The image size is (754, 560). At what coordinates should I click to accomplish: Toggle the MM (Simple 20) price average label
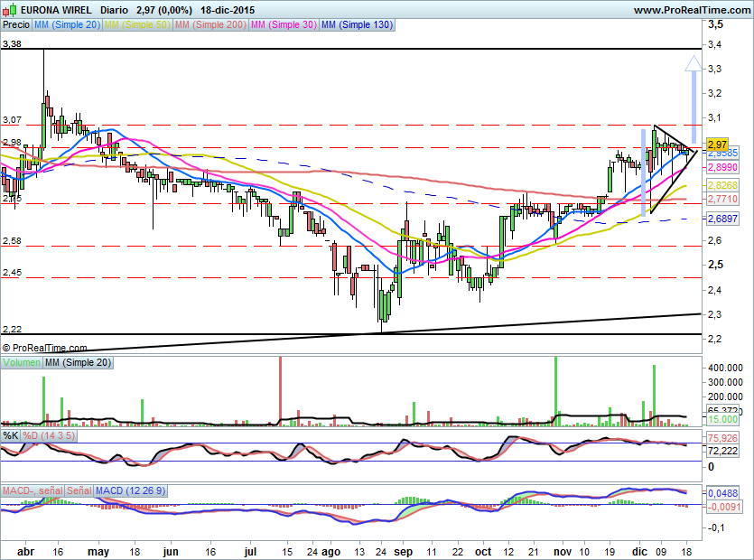(x=67, y=25)
